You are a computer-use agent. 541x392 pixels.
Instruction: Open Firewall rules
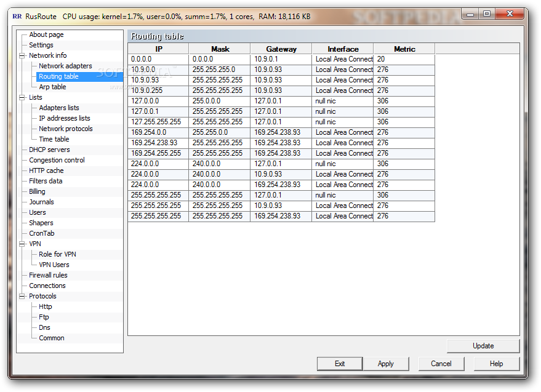(48, 275)
